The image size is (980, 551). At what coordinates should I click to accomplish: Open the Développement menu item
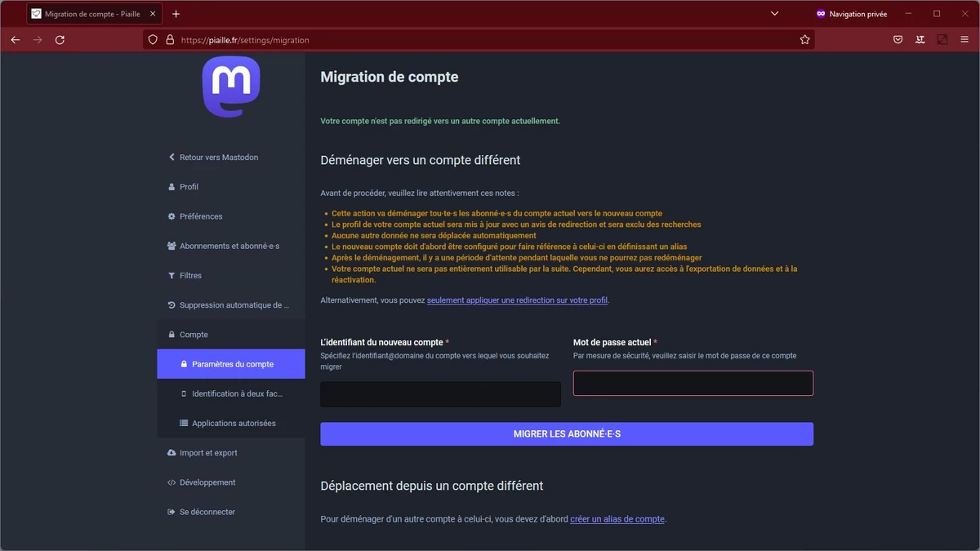pyautogui.click(x=231, y=482)
